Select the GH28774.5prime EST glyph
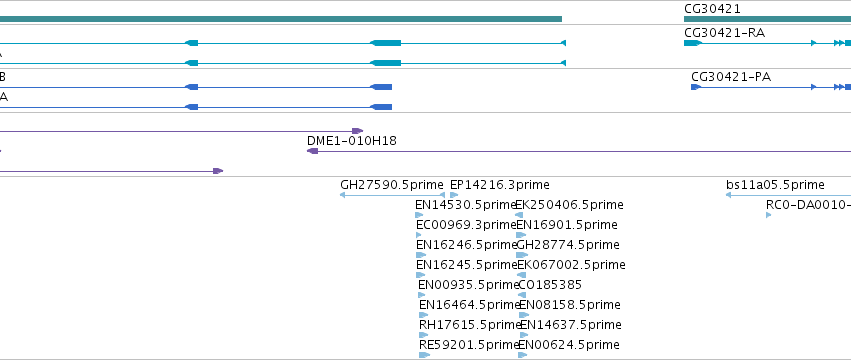This screenshot has width=851, height=360. 522,255
